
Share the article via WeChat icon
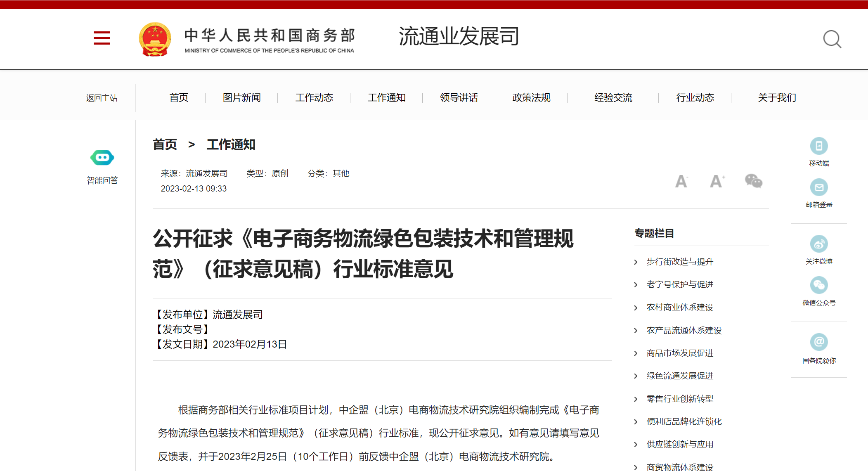[x=754, y=181]
